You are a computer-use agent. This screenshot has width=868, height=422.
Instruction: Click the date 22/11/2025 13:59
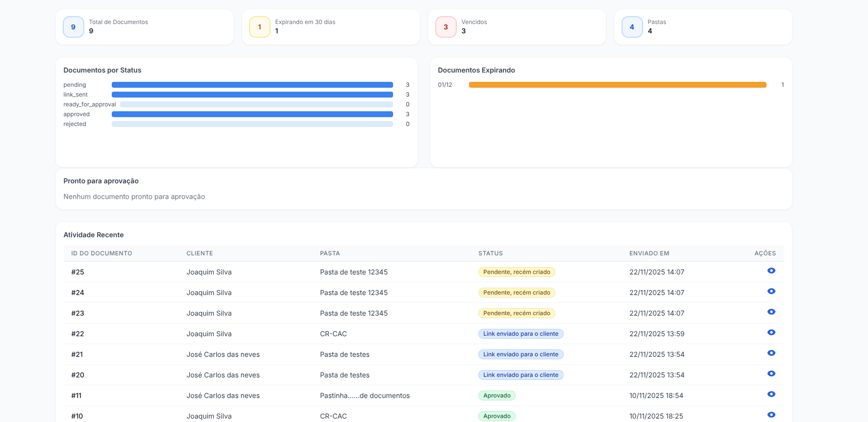click(657, 334)
